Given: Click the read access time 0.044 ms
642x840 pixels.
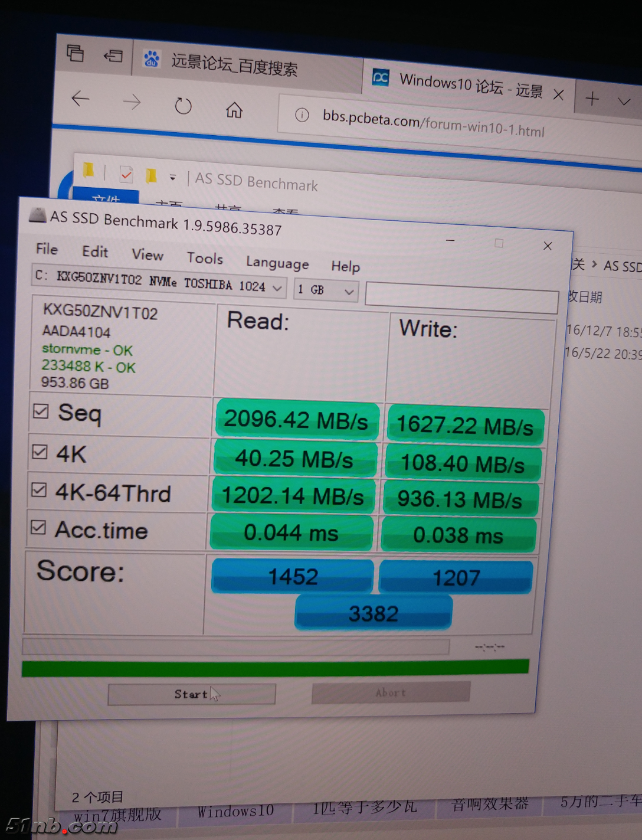Looking at the screenshot, I should click(x=291, y=533).
